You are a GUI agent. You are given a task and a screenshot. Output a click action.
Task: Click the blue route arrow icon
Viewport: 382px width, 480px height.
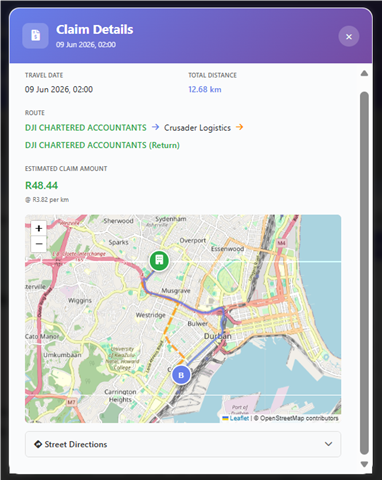click(x=155, y=127)
